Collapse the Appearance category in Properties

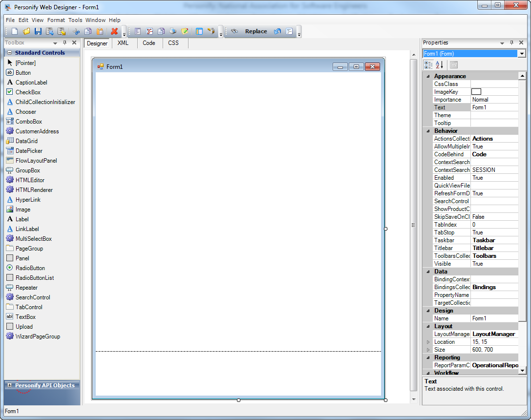coord(427,76)
